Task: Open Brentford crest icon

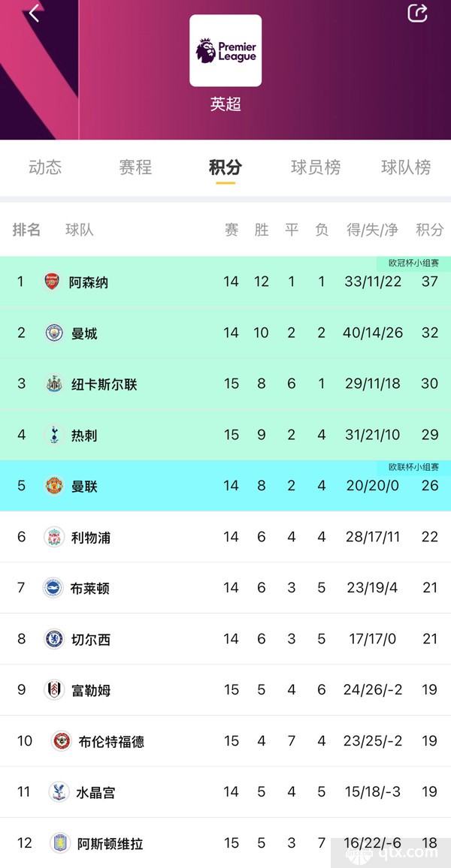Action: (61, 740)
